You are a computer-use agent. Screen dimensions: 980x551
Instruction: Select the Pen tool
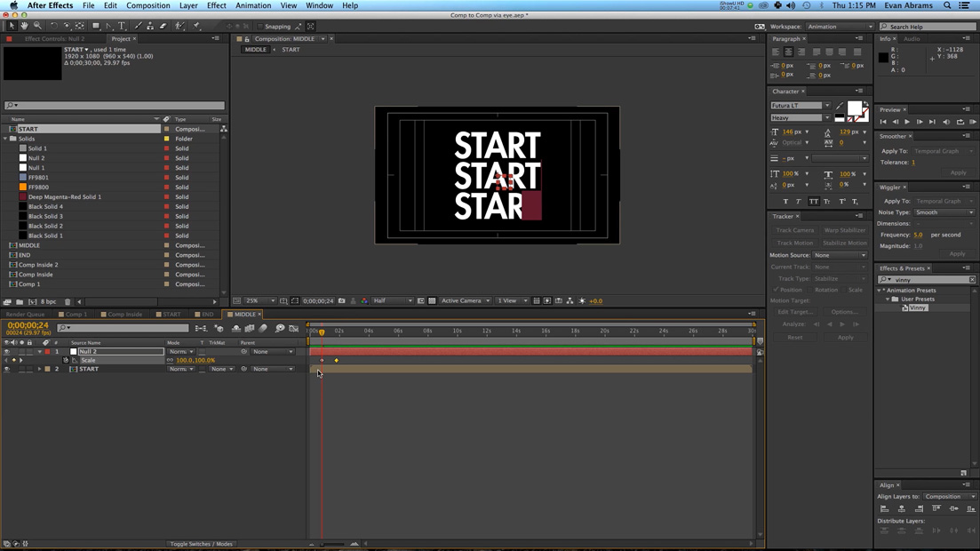pyautogui.click(x=108, y=26)
